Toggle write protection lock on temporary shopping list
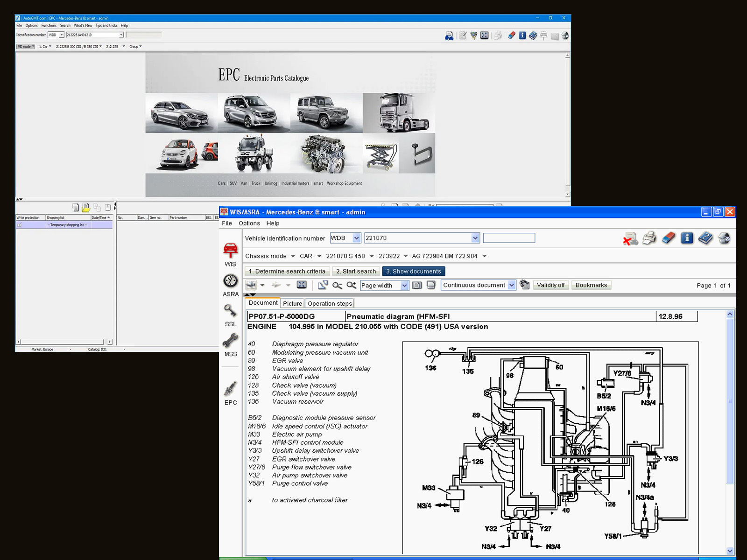Screen dimensions: 747x560 (x=19, y=225)
